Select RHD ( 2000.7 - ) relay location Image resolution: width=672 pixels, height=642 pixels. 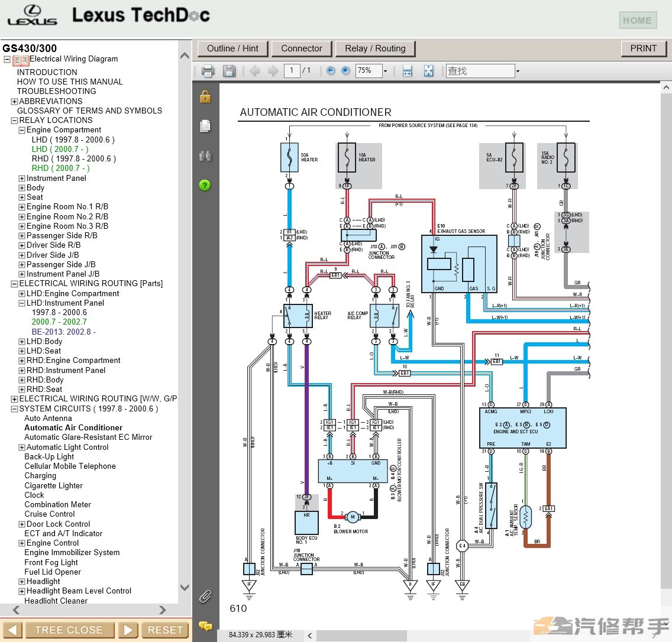(x=61, y=168)
